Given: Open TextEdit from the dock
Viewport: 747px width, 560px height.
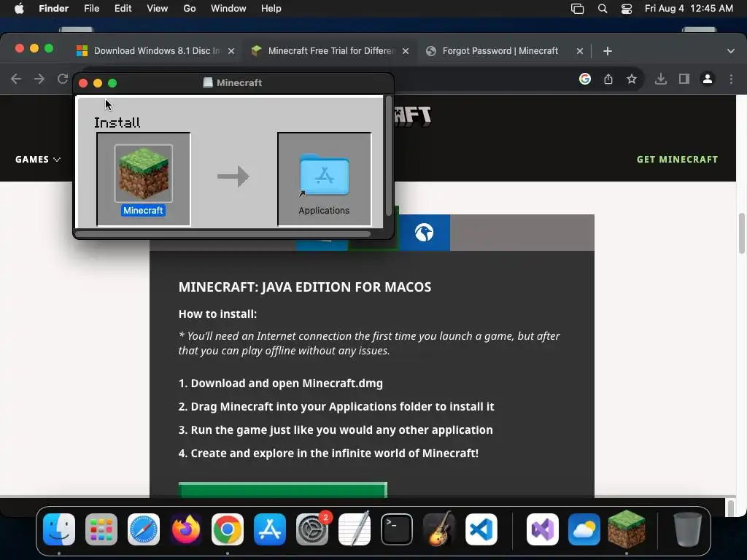Looking at the screenshot, I should coord(355,529).
